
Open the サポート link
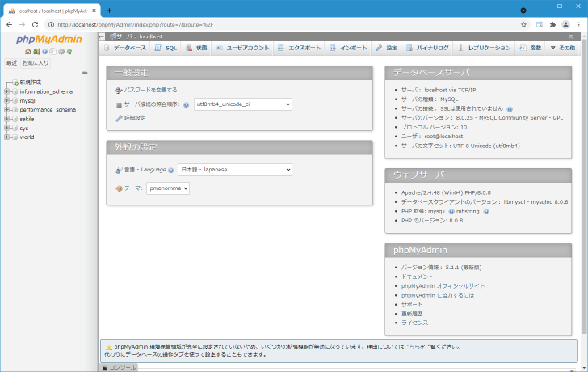point(412,304)
